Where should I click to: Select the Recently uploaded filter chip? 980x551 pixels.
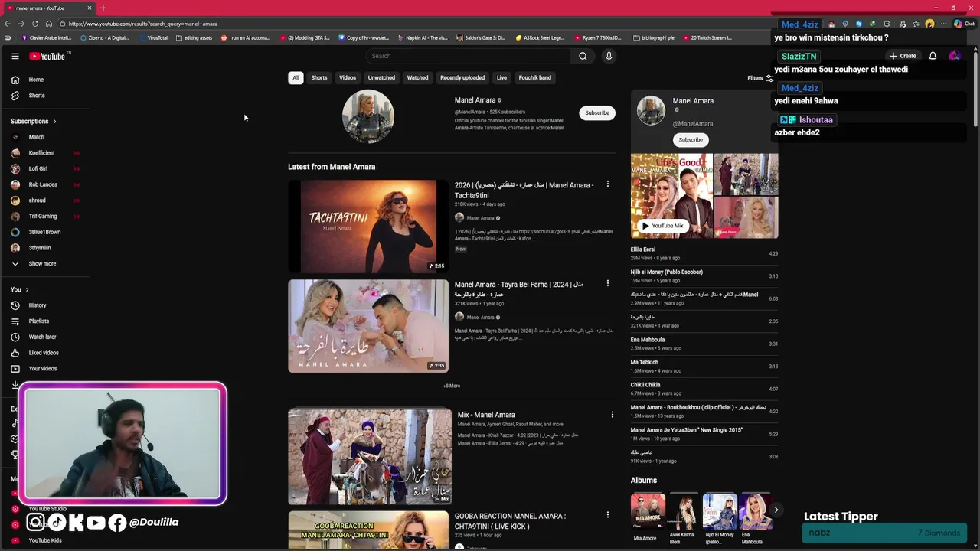462,77
